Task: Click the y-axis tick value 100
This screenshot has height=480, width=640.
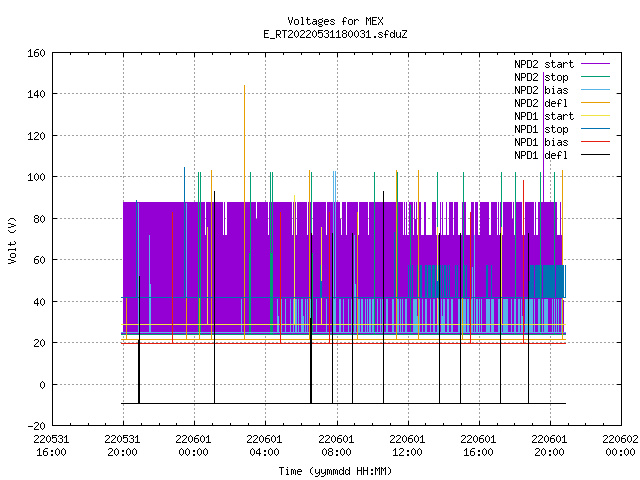Action: (x=36, y=177)
